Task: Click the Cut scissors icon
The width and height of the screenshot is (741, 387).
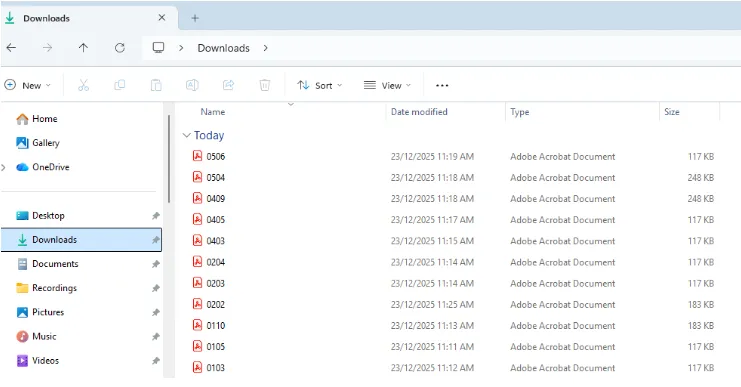Action: coord(84,86)
